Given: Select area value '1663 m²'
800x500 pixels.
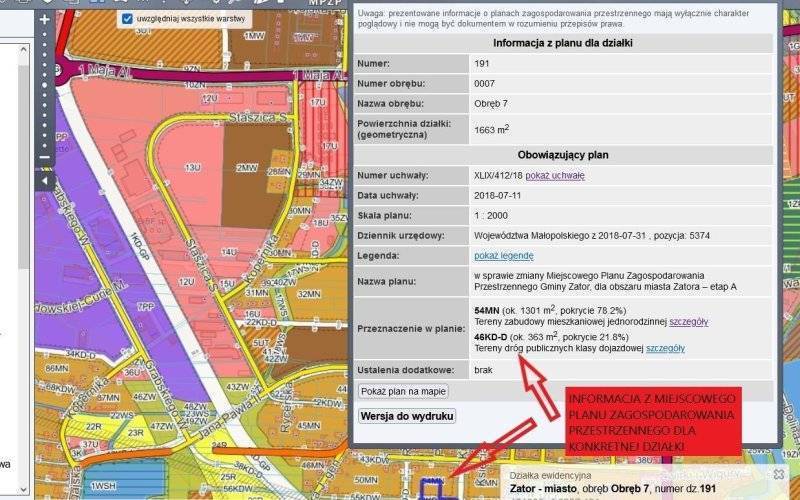Looking at the screenshot, I should coord(491,130).
